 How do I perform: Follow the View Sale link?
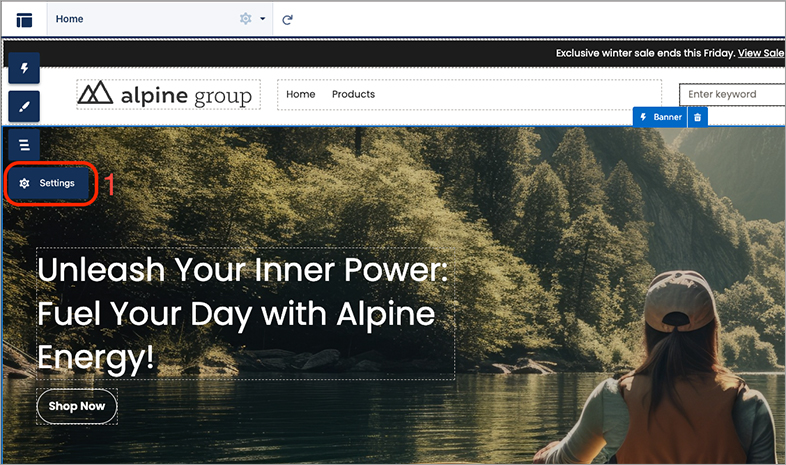click(x=760, y=53)
